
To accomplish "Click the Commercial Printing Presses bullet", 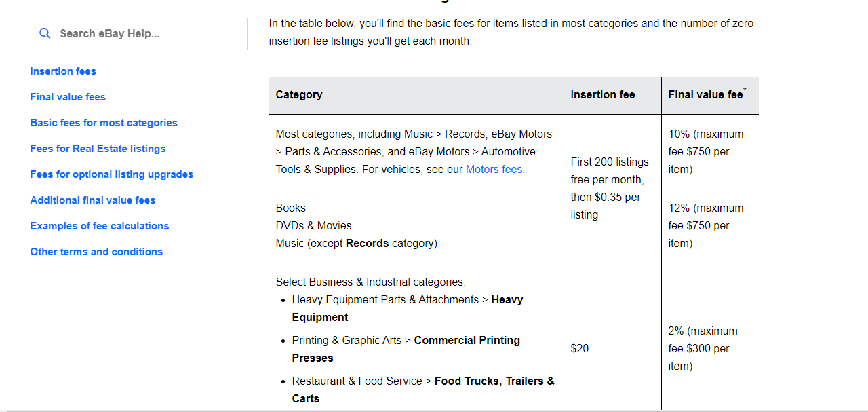I will pos(406,349).
